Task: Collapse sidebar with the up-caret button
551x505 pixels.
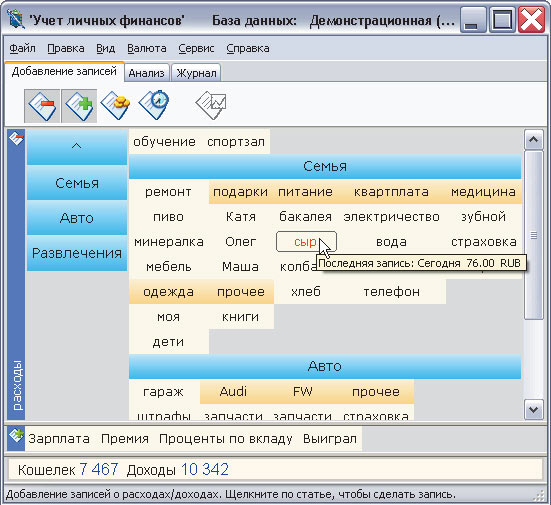Action: (x=77, y=146)
